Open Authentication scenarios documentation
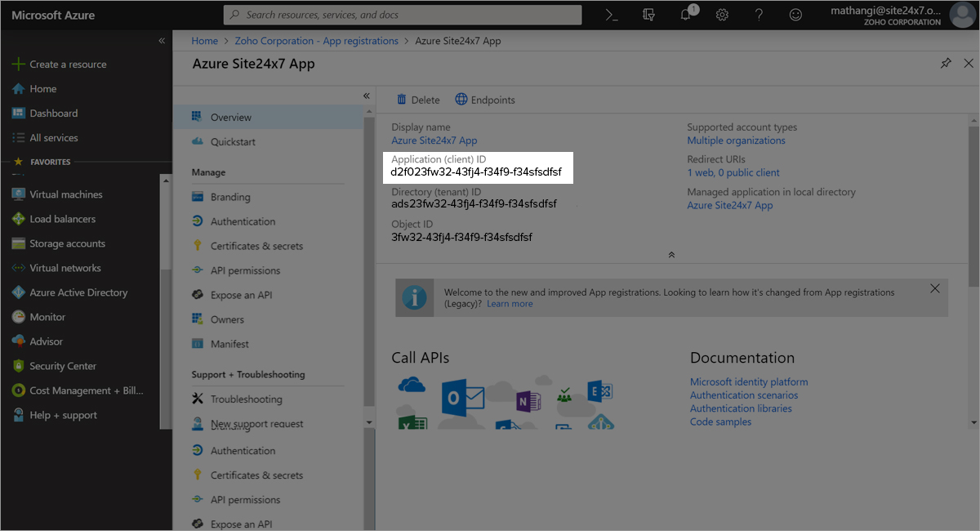This screenshot has width=980, height=531. tap(744, 395)
